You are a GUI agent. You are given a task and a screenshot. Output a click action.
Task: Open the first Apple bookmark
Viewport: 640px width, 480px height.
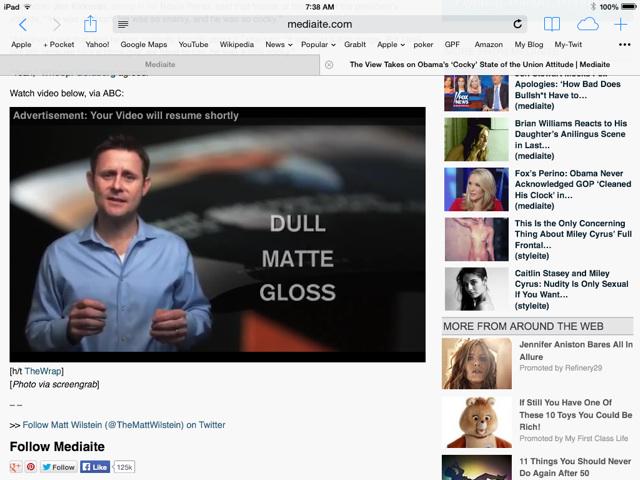(x=21, y=44)
